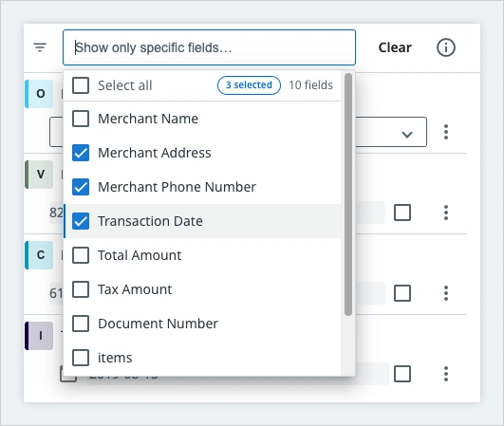Image resolution: width=504 pixels, height=426 pixels.
Task: Check the Document Number checkbox
Action: [x=81, y=324]
